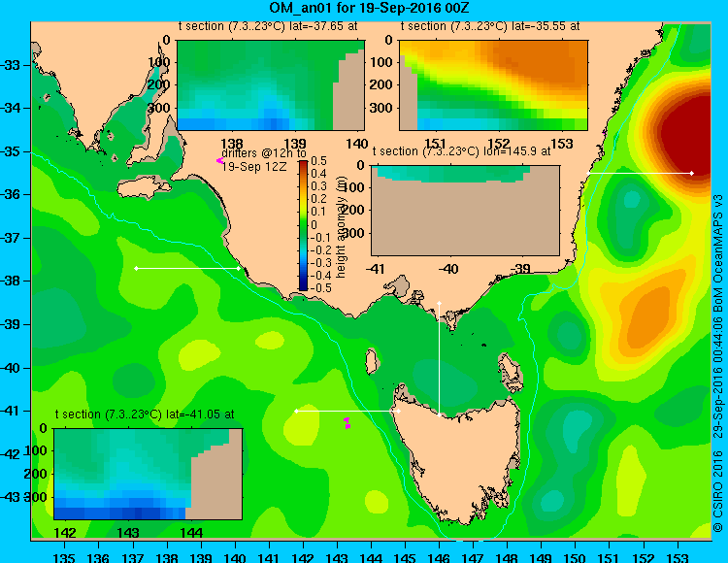728x563 pixels.
Task: Click the '143' label under the lat=-41.05 inset
Action: tap(128, 532)
